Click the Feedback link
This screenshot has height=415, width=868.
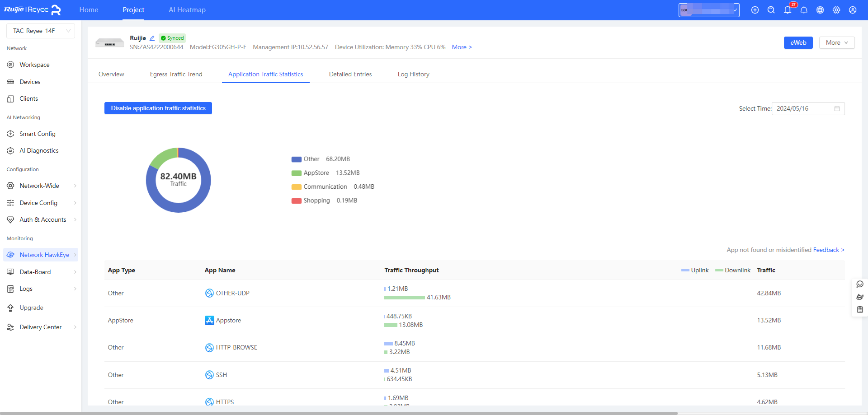828,250
